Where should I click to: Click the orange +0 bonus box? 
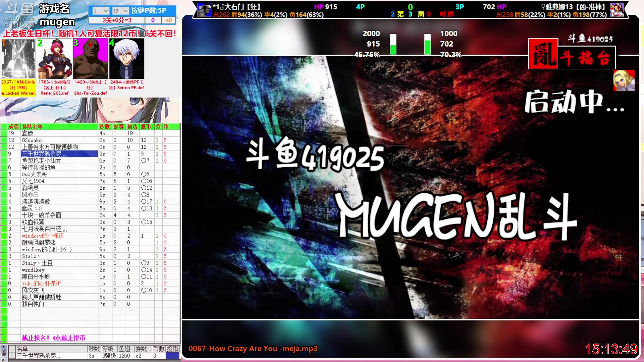click(x=168, y=20)
